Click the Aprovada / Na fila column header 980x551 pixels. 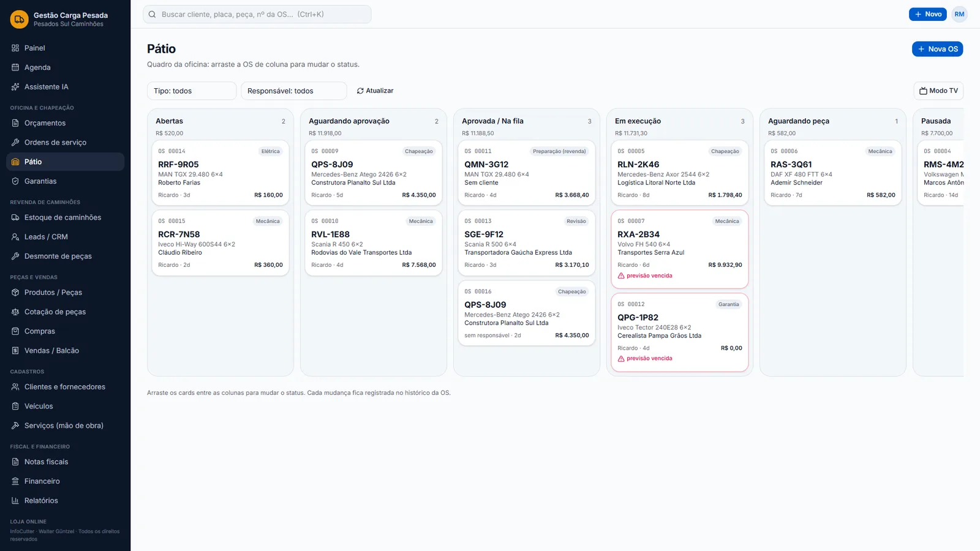coord(492,121)
